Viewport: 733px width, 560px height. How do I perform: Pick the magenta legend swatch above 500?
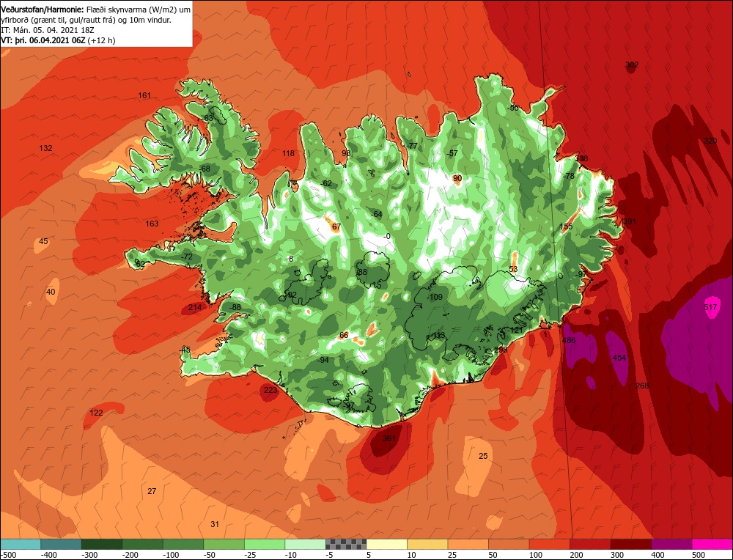(712, 544)
